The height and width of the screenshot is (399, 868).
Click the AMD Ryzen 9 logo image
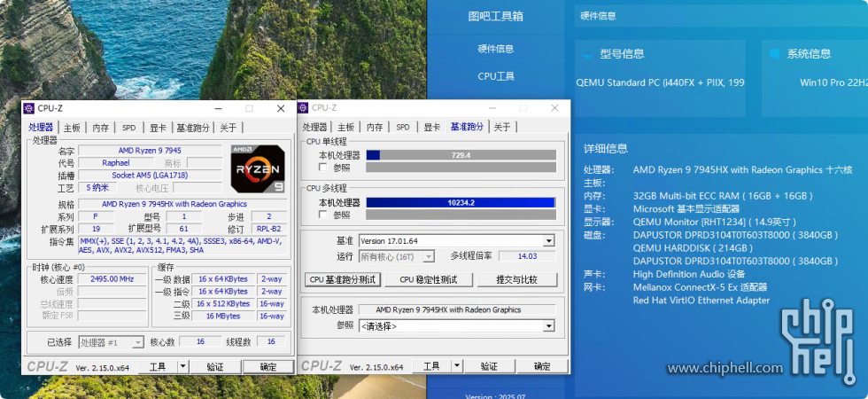tap(258, 168)
